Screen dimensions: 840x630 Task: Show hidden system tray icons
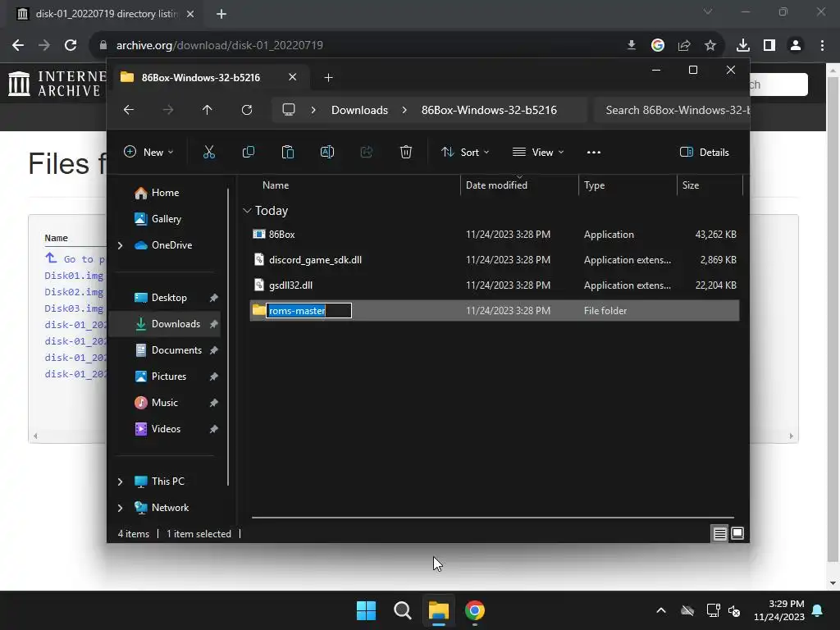tap(661, 610)
